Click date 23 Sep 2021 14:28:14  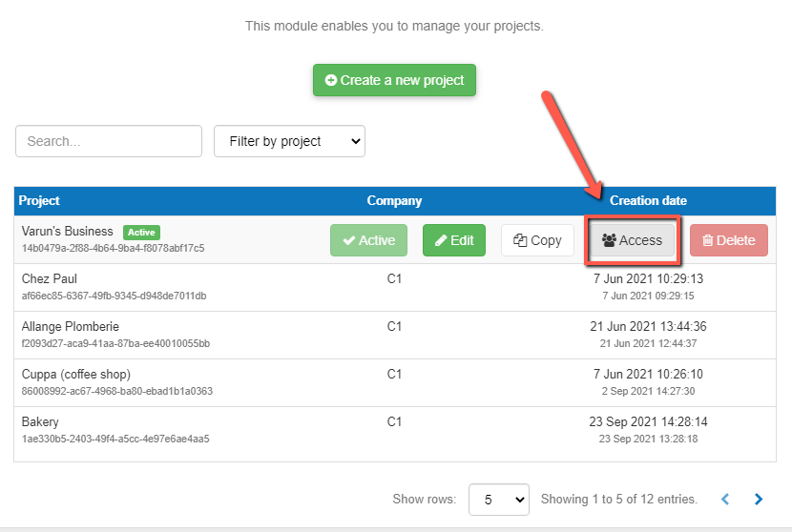click(648, 421)
